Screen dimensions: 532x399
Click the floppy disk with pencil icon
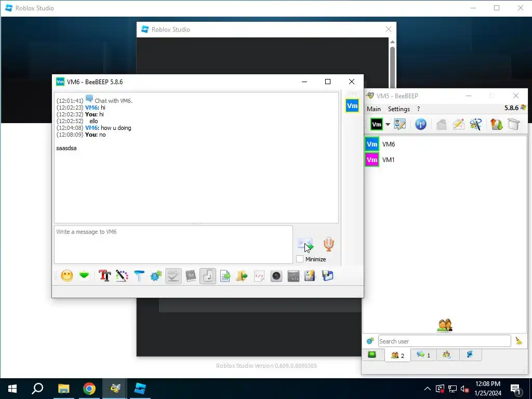pyautogui.click(x=310, y=275)
